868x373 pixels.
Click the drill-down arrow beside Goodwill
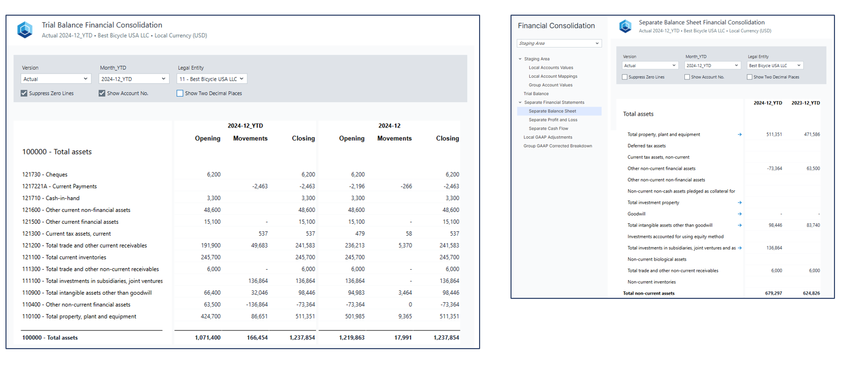(x=739, y=214)
